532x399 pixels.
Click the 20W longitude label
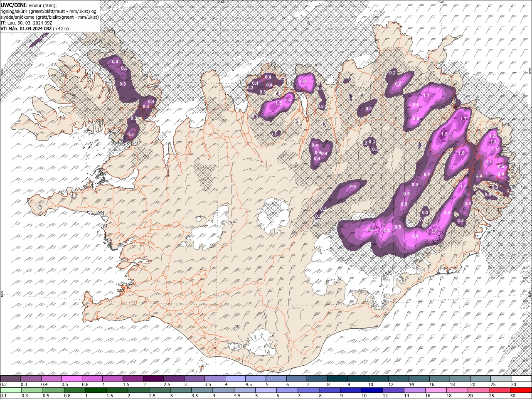pos(221,2)
